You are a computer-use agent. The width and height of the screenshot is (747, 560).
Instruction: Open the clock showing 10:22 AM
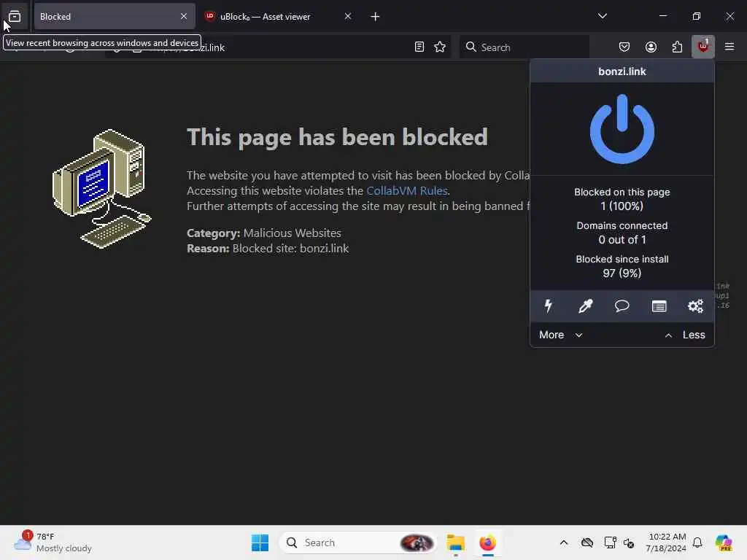666,542
